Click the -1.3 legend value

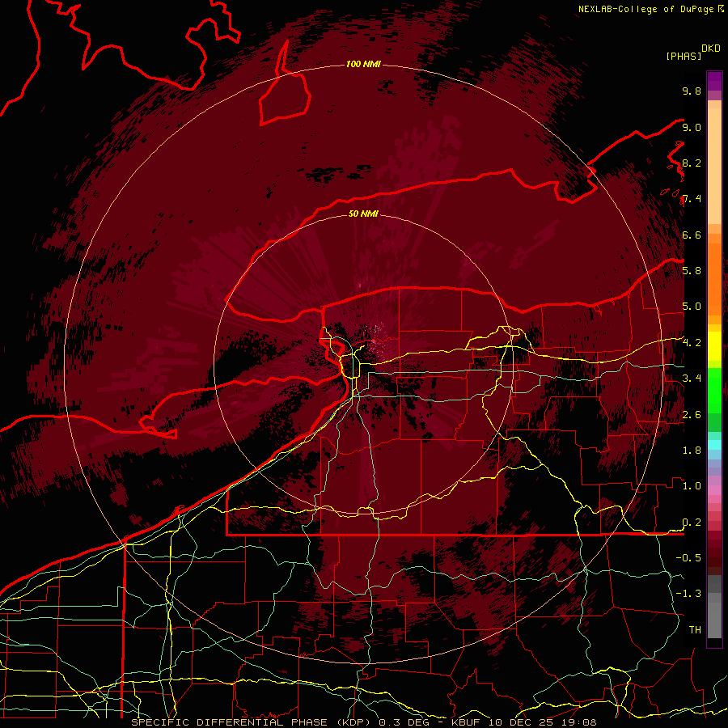point(688,594)
